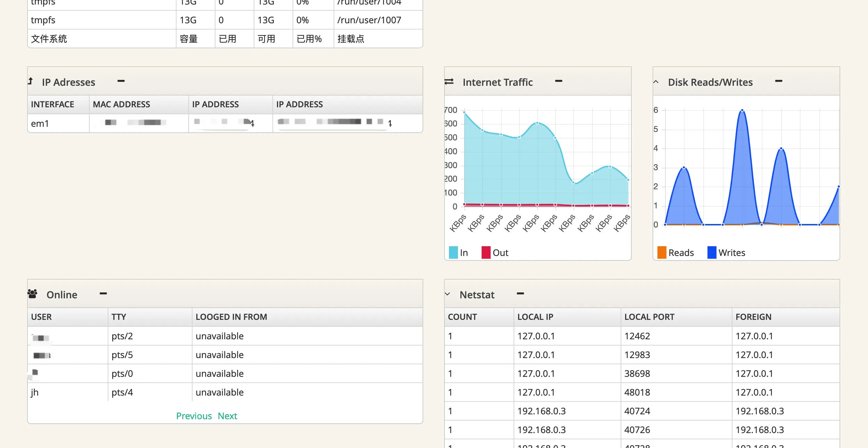Collapse the Internet Traffic panel

[x=558, y=81]
